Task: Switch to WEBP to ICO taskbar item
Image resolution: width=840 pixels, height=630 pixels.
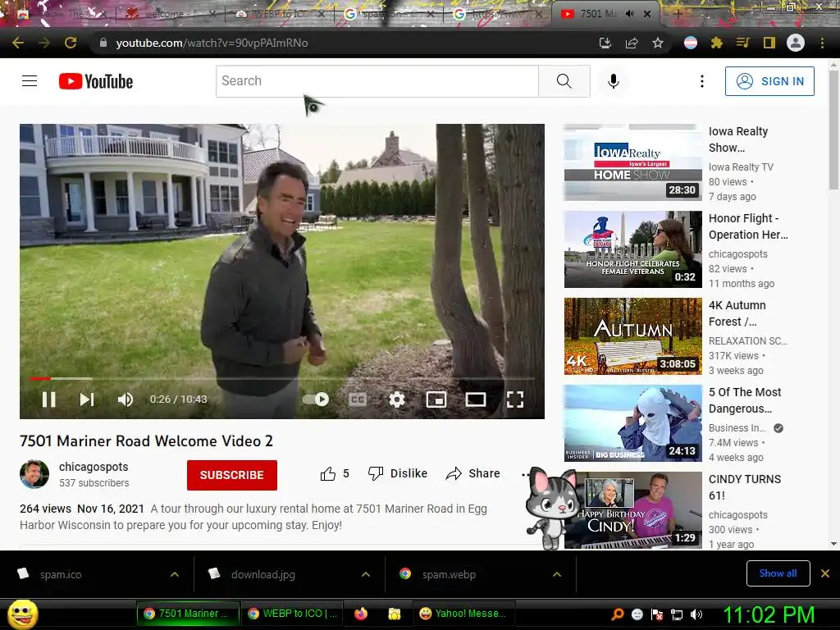Action: (x=293, y=614)
